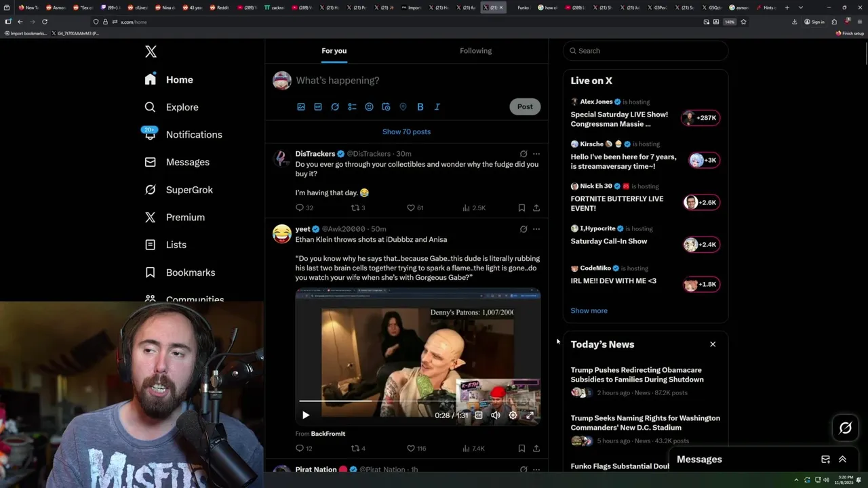This screenshot has height=488, width=868.
Task: Click Grok enhance icon in composer
Action: click(335, 106)
